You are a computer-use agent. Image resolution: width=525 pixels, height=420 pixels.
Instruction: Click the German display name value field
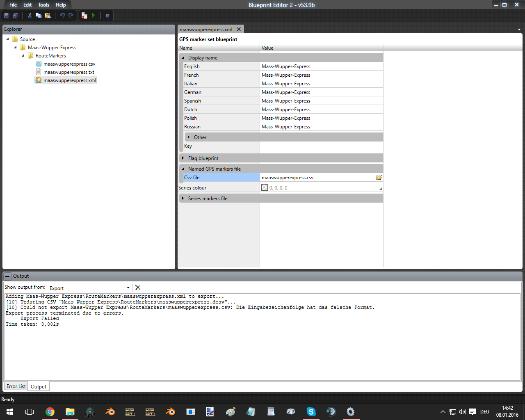[322, 92]
